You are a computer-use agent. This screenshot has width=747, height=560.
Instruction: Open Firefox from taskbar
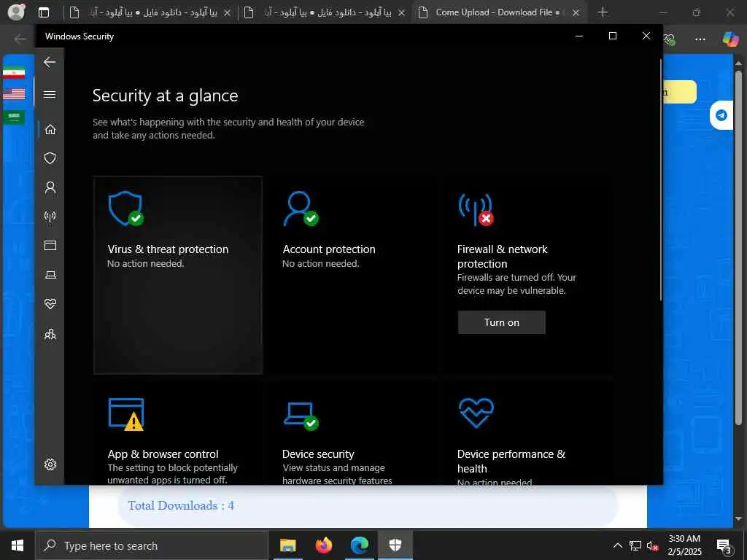tap(323, 545)
